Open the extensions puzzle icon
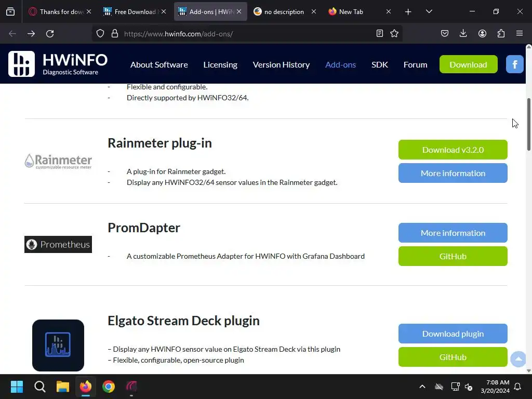The width and height of the screenshot is (532, 399). (501, 33)
